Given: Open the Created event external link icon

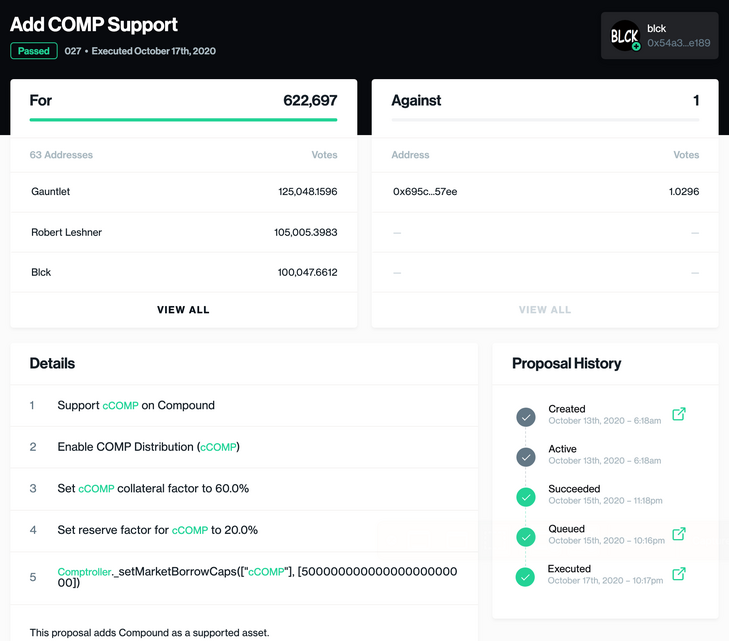Looking at the screenshot, I should click(x=679, y=414).
